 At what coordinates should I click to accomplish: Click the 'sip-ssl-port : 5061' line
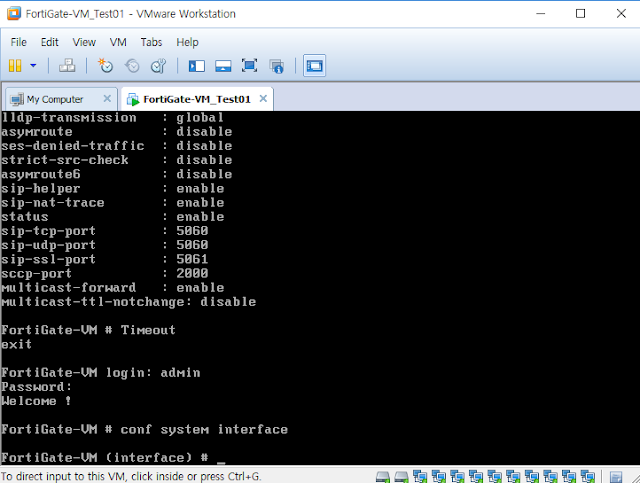[104, 259]
